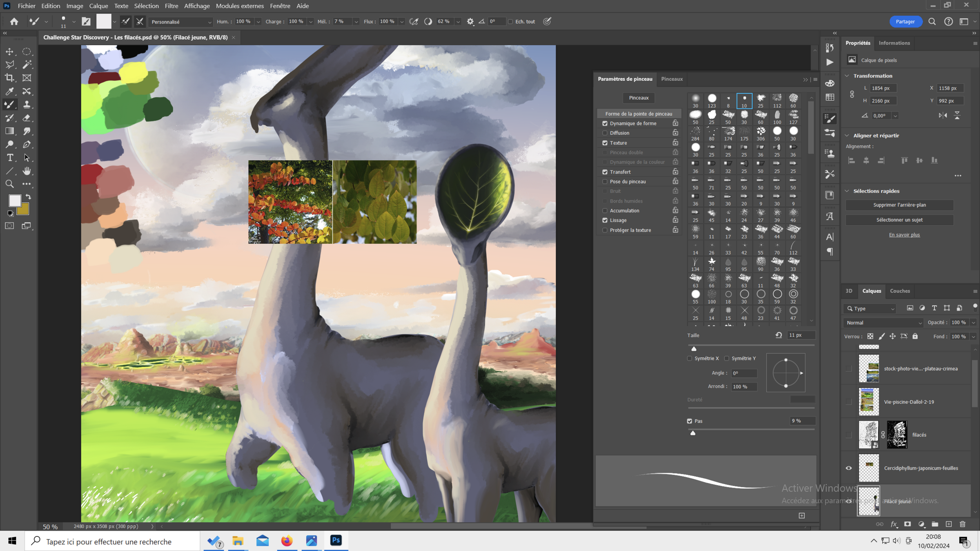Hide the Cercidiphyllum-japonicum-feuilles layer
Screen dimensions: 980x551
tap(849, 468)
